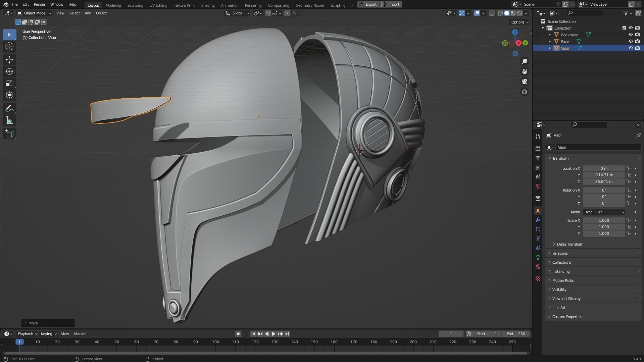Activate the Annotate pencil tool

pyautogui.click(x=9, y=109)
